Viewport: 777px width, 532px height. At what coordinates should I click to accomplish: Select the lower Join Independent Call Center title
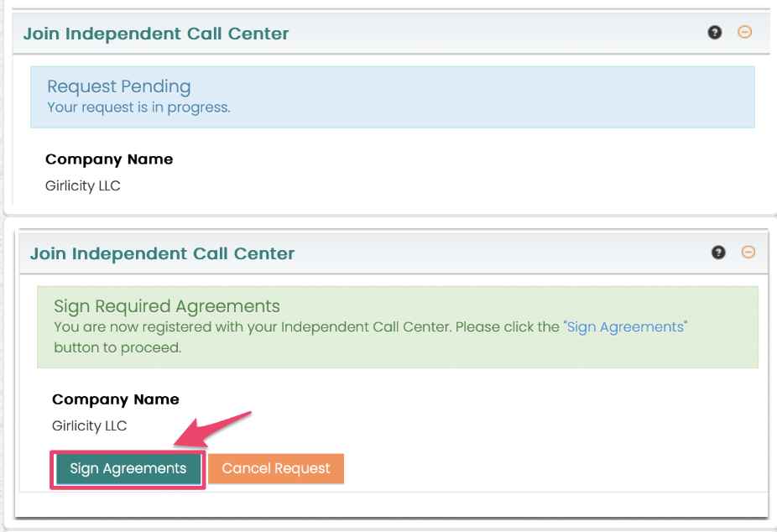coord(163,253)
